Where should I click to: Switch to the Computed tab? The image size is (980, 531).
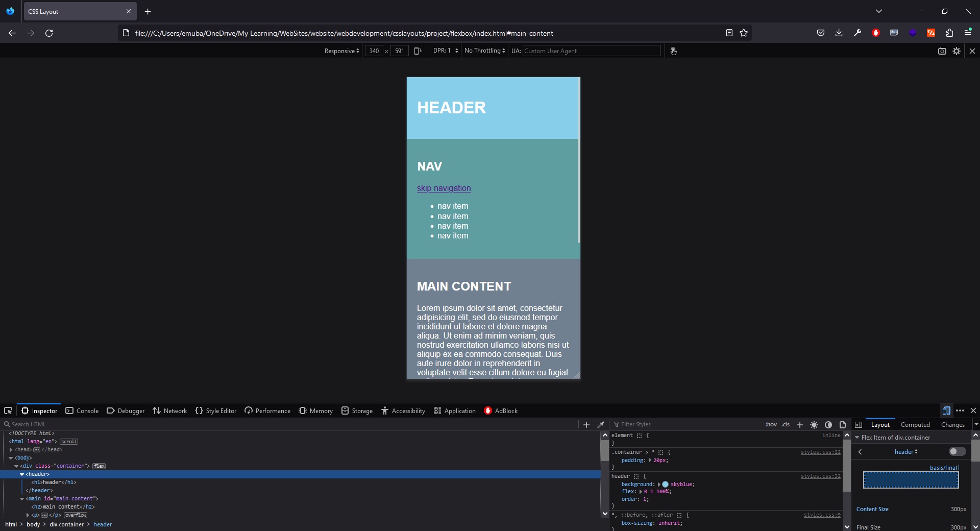915,425
